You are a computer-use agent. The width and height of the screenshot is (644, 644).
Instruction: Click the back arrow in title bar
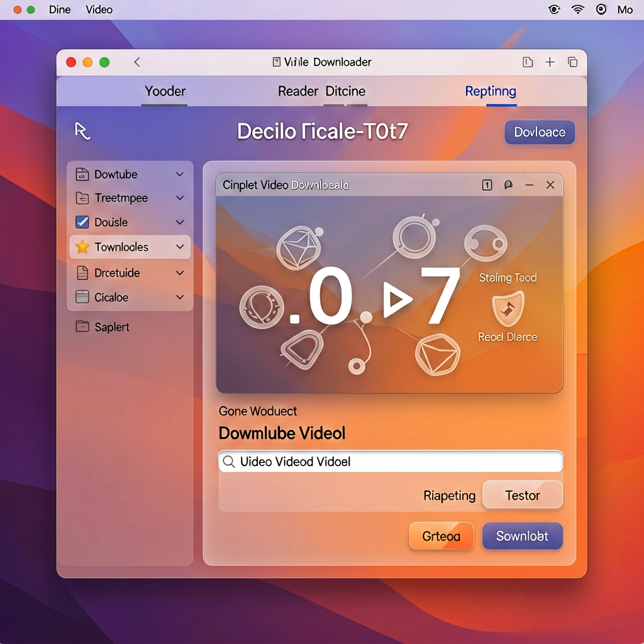tap(137, 62)
